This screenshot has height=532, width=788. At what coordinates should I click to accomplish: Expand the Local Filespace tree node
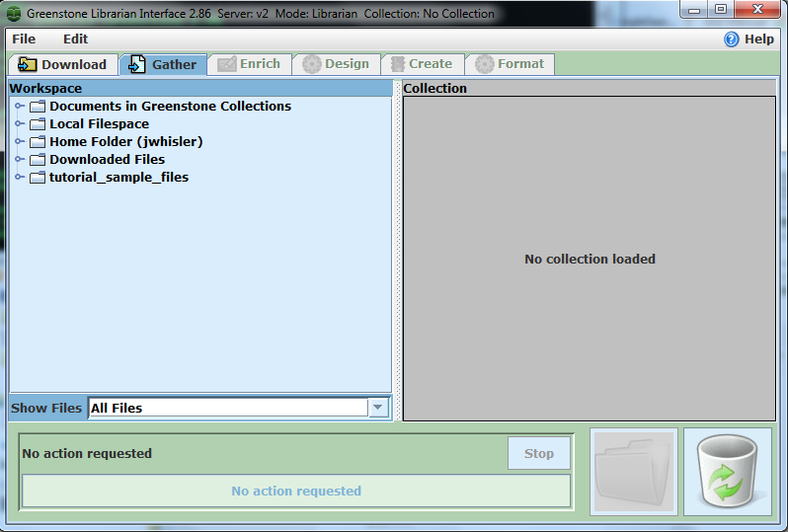(x=19, y=124)
